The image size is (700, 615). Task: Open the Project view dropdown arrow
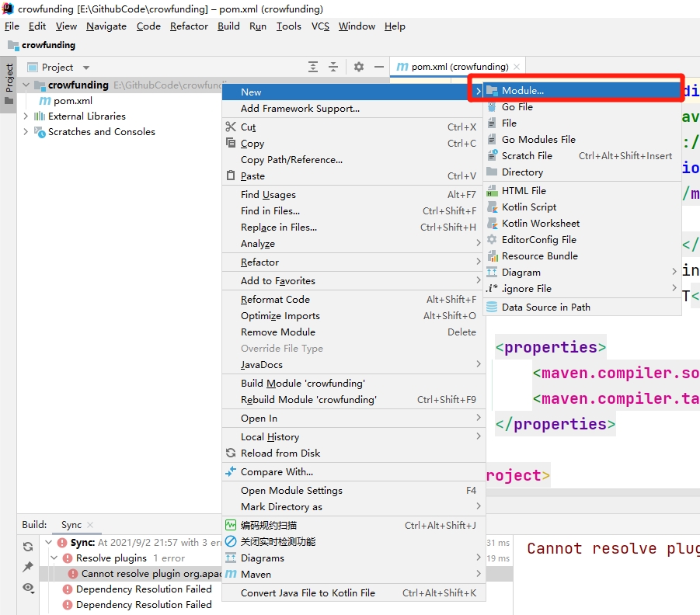[86, 68]
